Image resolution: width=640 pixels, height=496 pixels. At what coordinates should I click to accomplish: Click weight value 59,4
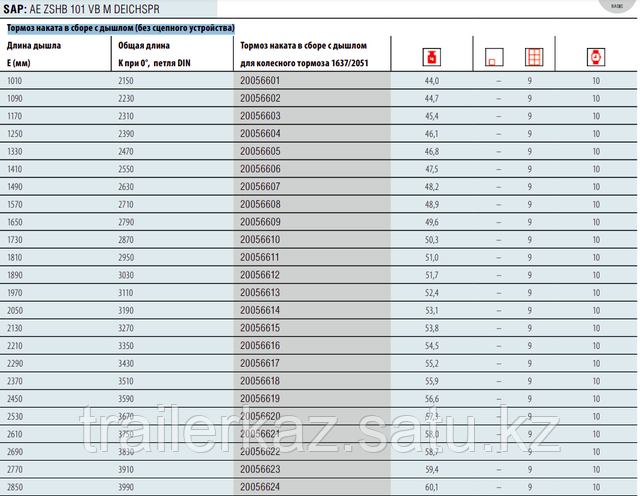[431, 469]
